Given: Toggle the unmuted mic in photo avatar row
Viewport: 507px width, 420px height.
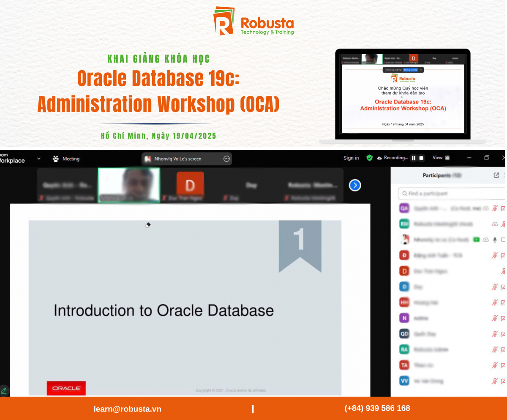Looking at the screenshot, I should coord(495,240).
